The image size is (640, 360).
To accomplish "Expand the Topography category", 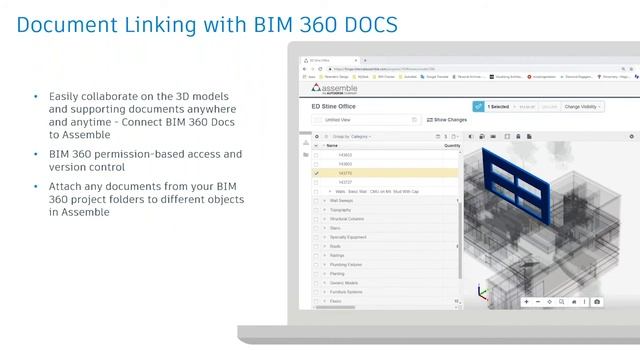I will click(325, 210).
